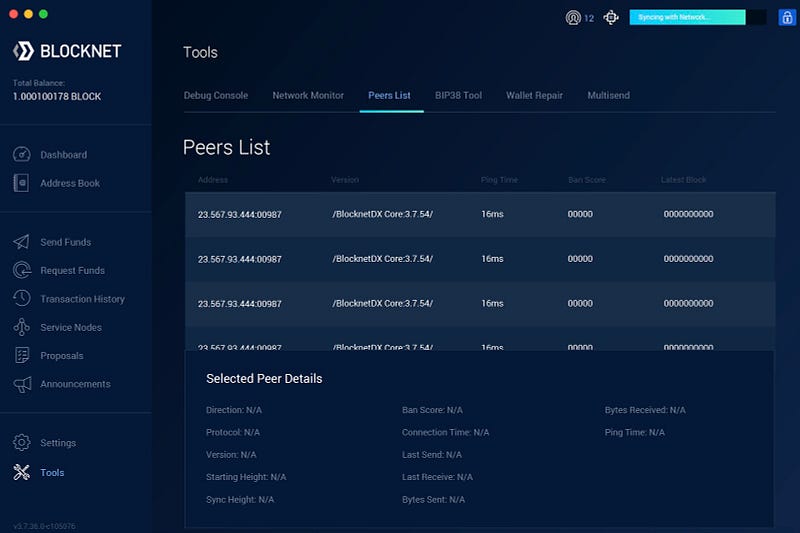Click the total balance 1.000100178 BLOCK

pos(57,96)
